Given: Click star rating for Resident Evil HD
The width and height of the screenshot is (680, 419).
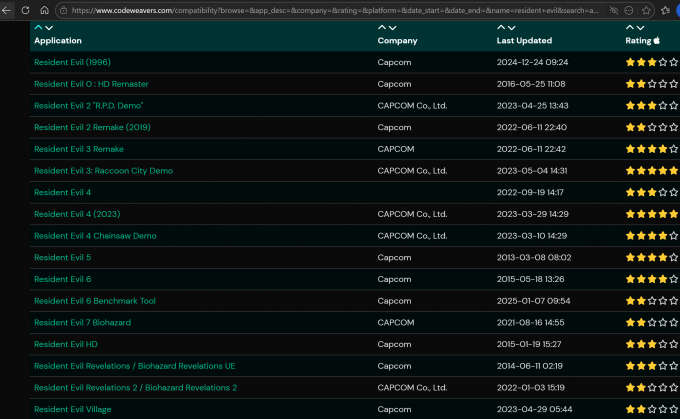Looking at the screenshot, I should tap(650, 344).
